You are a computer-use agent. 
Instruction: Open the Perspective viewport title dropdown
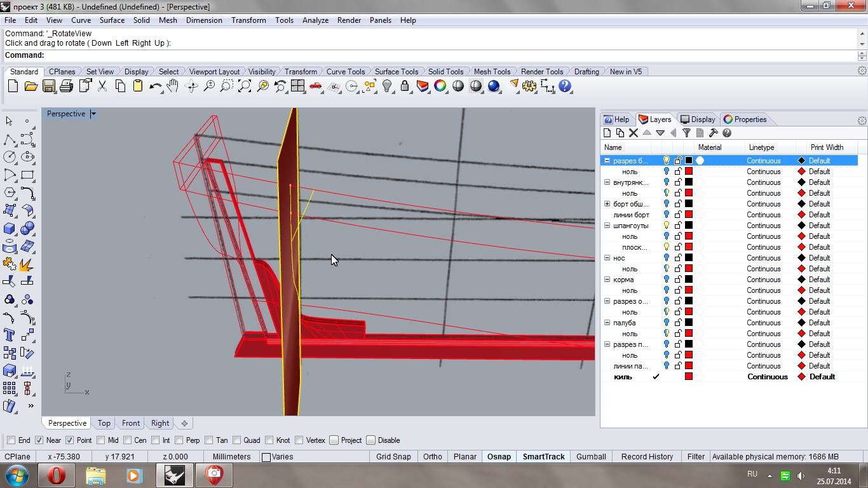pyautogui.click(x=93, y=114)
